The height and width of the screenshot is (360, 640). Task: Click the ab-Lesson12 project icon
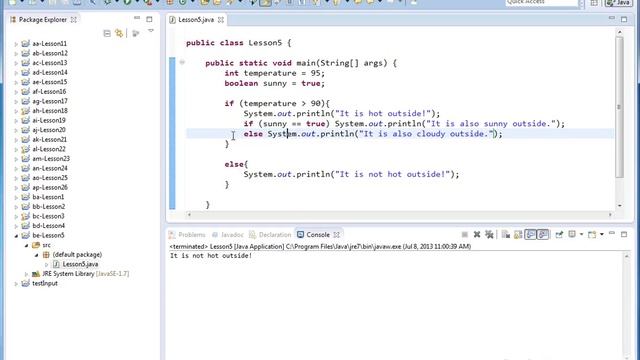click(25, 53)
